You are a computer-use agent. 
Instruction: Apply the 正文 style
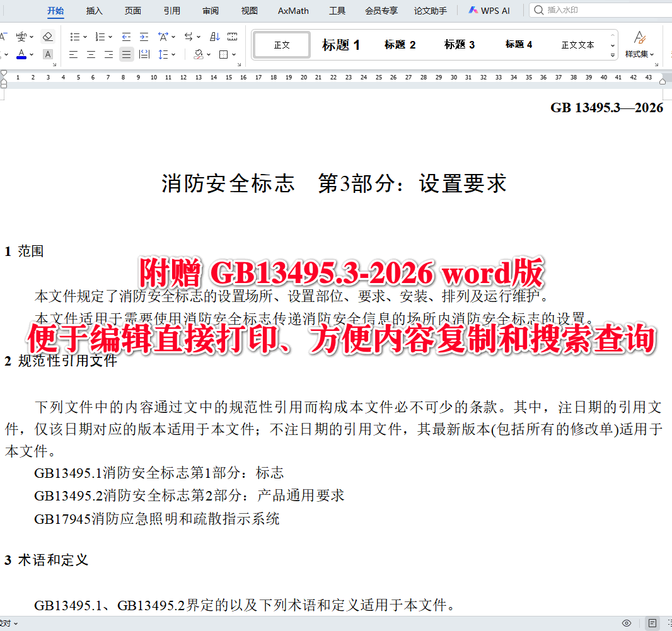pos(281,44)
